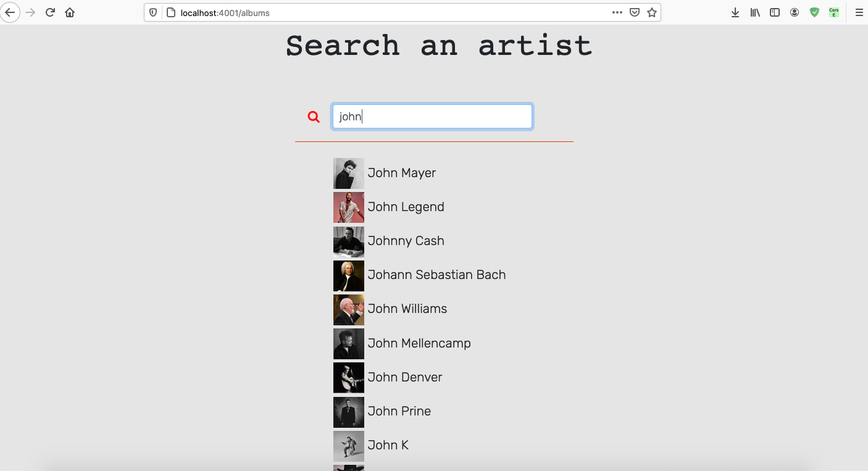This screenshot has height=471, width=868.
Task: Select the artist name John Legend
Action: [406, 207]
